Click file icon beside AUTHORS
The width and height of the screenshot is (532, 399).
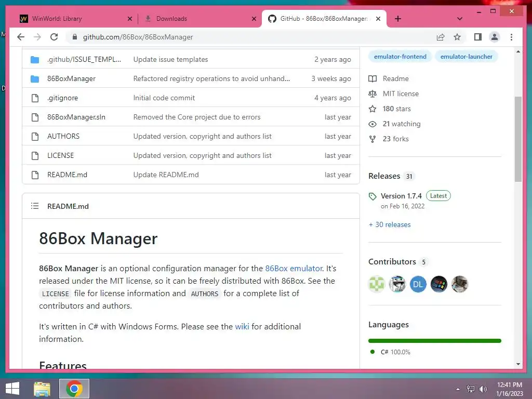pyautogui.click(x=35, y=137)
